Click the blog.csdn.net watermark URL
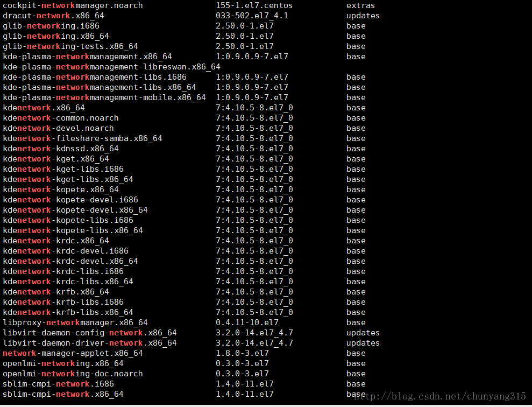The height and width of the screenshot is (407, 532). pyautogui.click(x=443, y=397)
